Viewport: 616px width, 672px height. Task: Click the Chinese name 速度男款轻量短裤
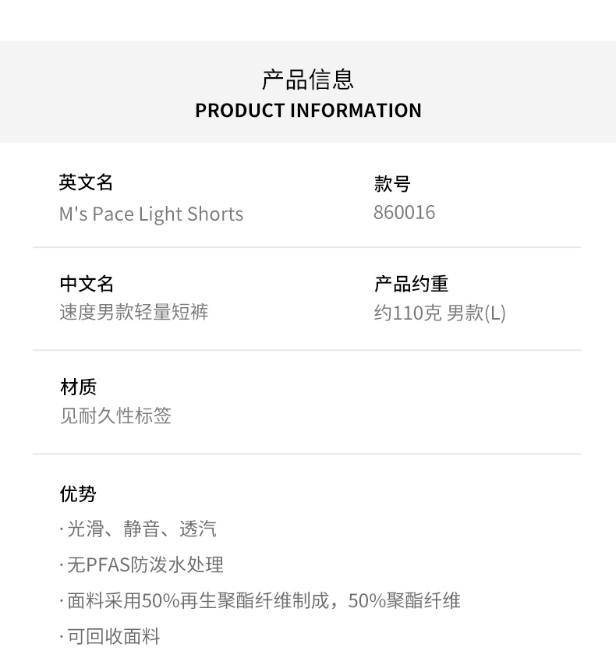[134, 313]
